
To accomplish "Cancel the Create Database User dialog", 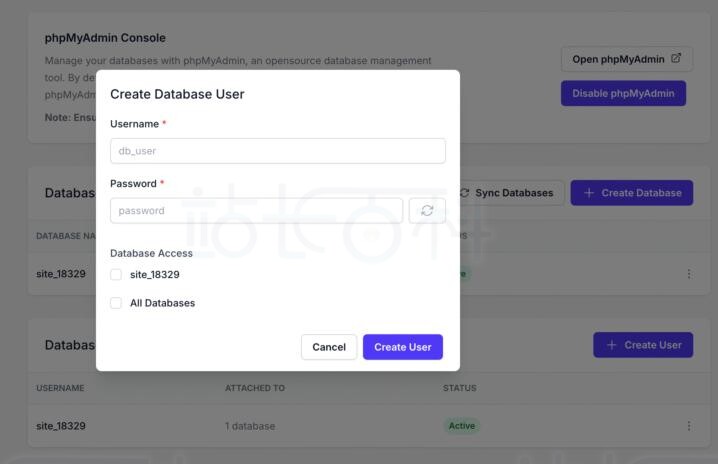I will 328,347.
